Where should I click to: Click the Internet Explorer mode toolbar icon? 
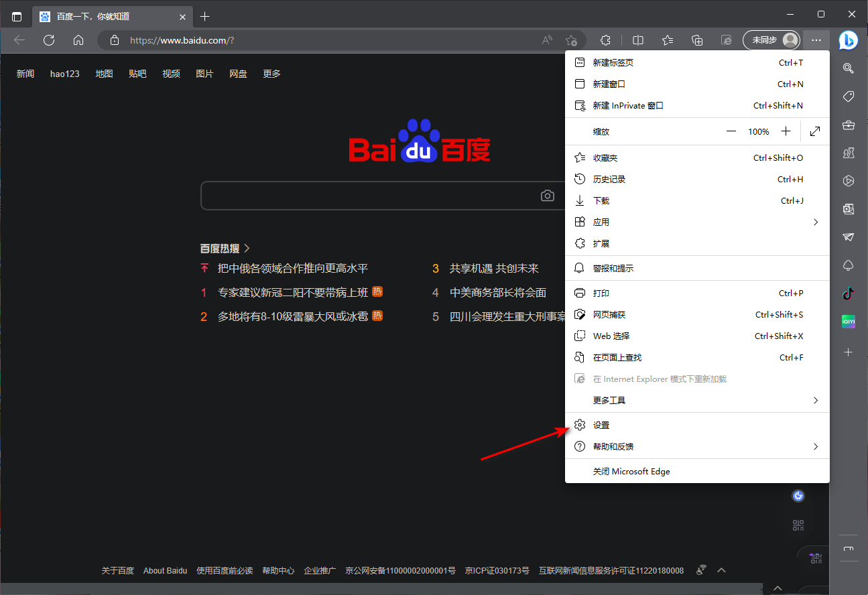click(x=727, y=40)
